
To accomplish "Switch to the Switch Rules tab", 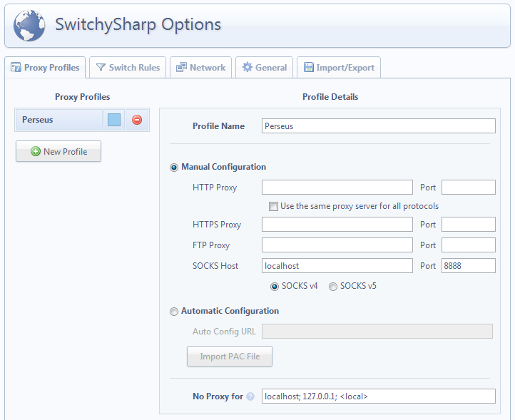I will pyautogui.click(x=128, y=68).
